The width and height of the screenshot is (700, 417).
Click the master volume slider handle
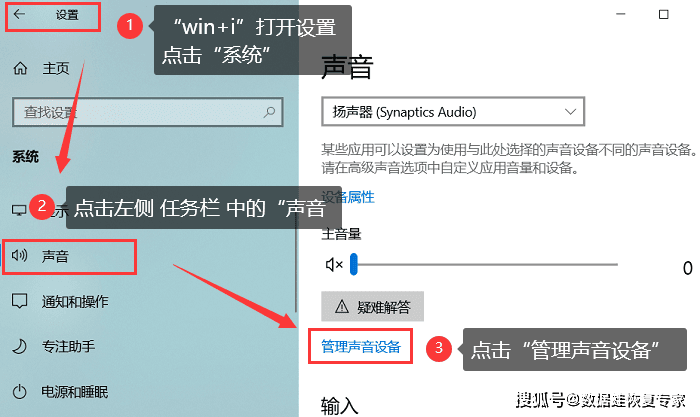coord(354,264)
